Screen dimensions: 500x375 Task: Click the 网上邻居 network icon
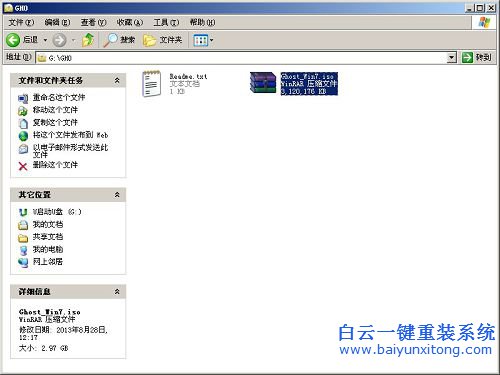[23, 263]
